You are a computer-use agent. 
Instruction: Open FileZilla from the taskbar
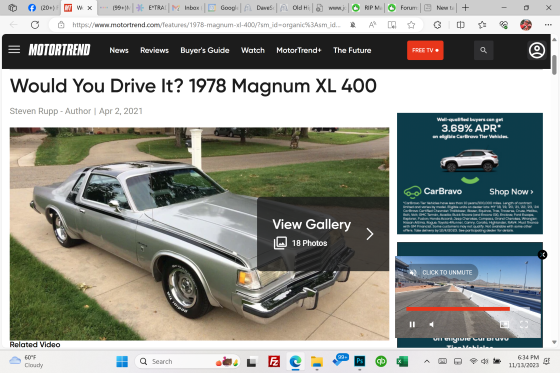274,362
